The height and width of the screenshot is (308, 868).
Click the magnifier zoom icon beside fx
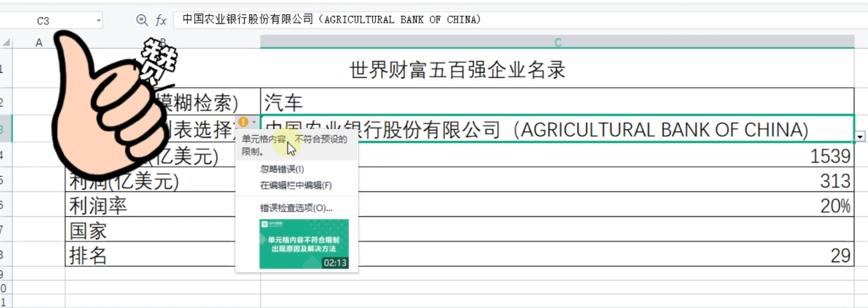click(x=142, y=20)
